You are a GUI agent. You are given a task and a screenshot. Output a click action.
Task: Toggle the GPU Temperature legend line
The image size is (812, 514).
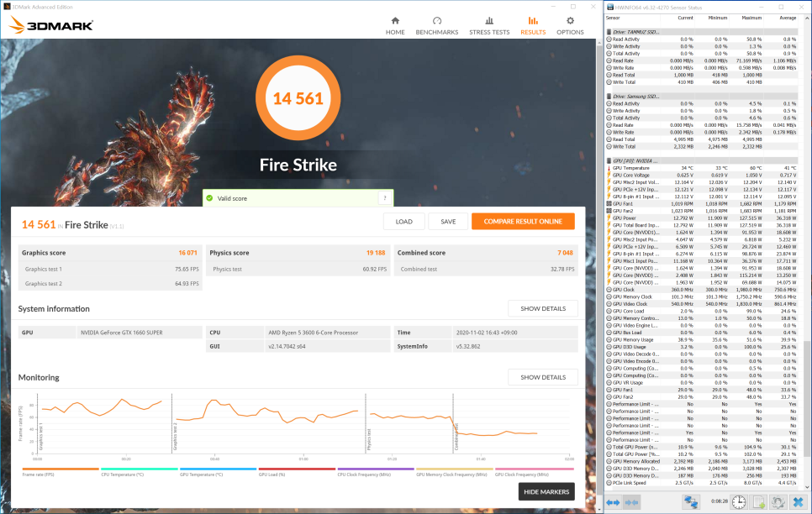click(218, 472)
